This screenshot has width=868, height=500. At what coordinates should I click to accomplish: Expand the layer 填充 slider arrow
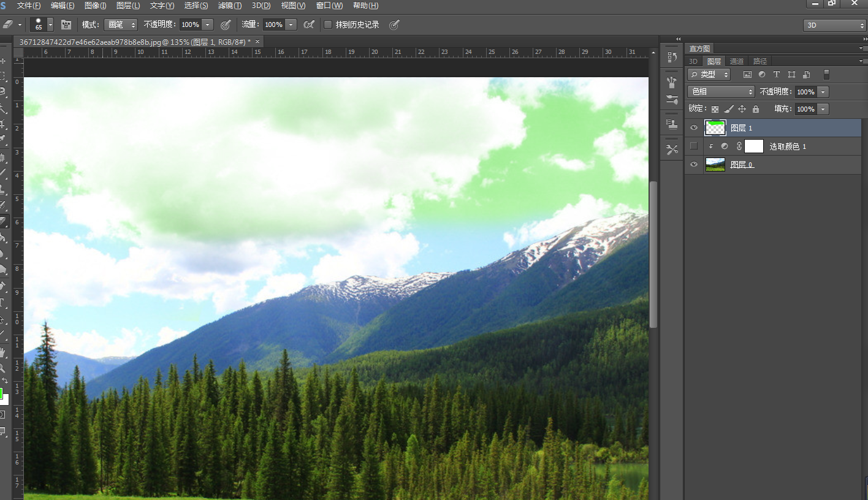coord(823,109)
